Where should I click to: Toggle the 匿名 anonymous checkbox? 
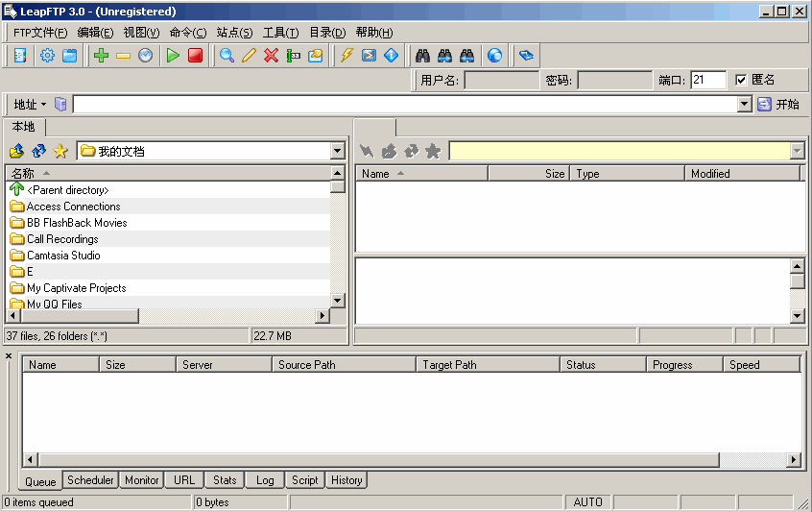pyautogui.click(x=741, y=80)
